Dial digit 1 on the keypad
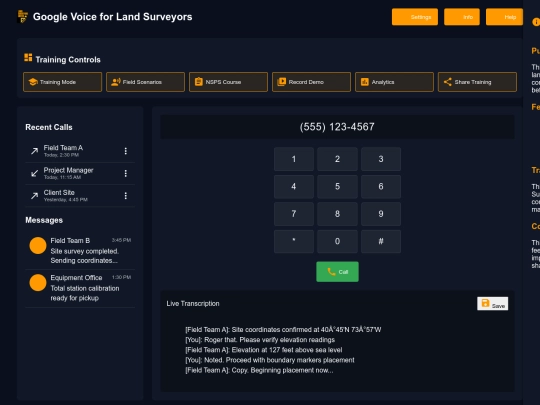 294,159
